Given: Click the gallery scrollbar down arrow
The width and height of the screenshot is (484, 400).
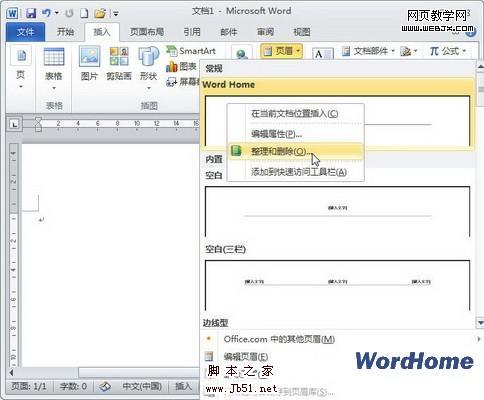Looking at the screenshot, I should coord(480,322).
